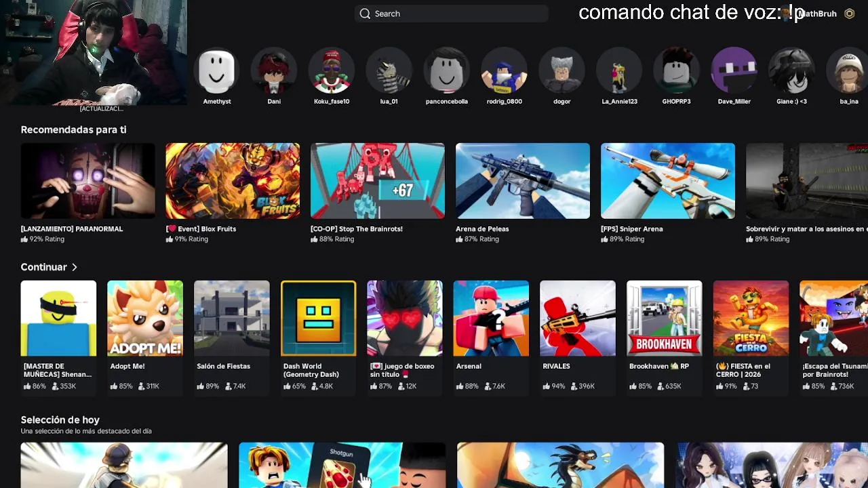Expand the Continuar section arrow
The width and height of the screenshot is (868, 488).
click(x=75, y=267)
